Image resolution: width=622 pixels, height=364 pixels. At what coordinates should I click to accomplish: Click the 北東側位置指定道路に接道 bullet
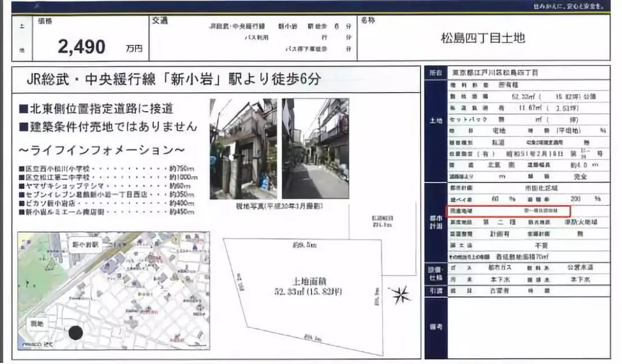tap(96, 108)
